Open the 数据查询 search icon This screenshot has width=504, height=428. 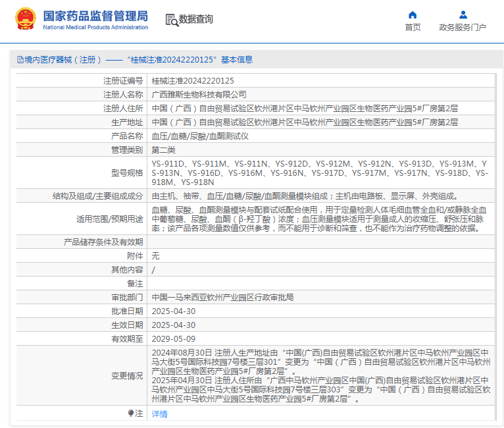click(172, 20)
